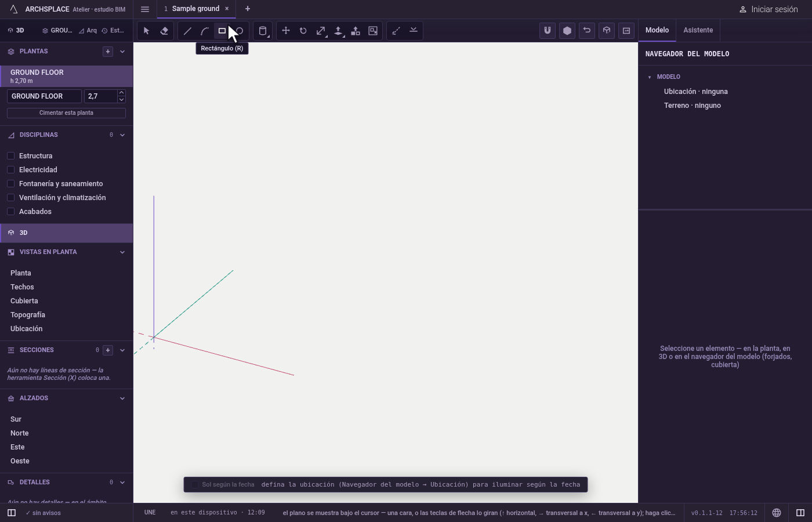Choose the scale tool

(x=321, y=31)
